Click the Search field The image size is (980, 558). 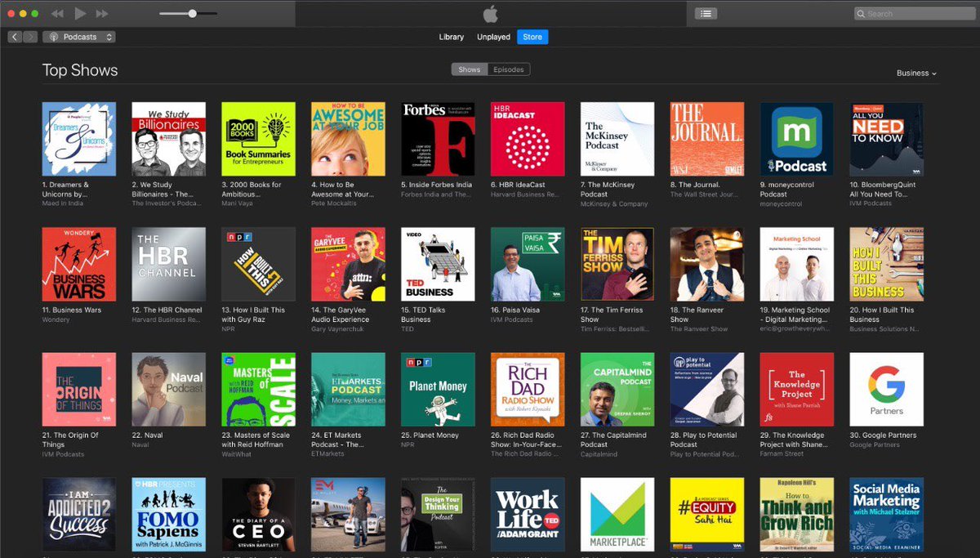pyautogui.click(x=913, y=13)
